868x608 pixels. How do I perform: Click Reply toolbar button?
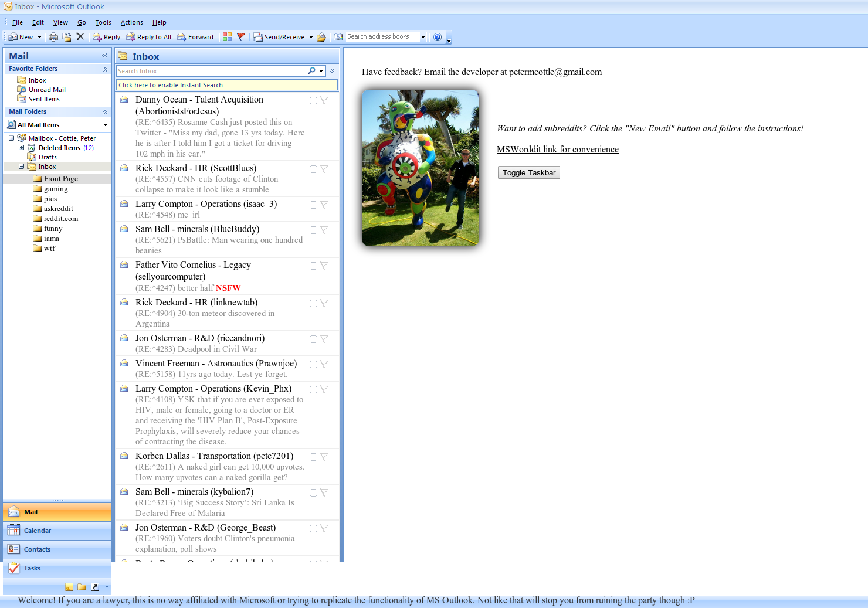107,37
